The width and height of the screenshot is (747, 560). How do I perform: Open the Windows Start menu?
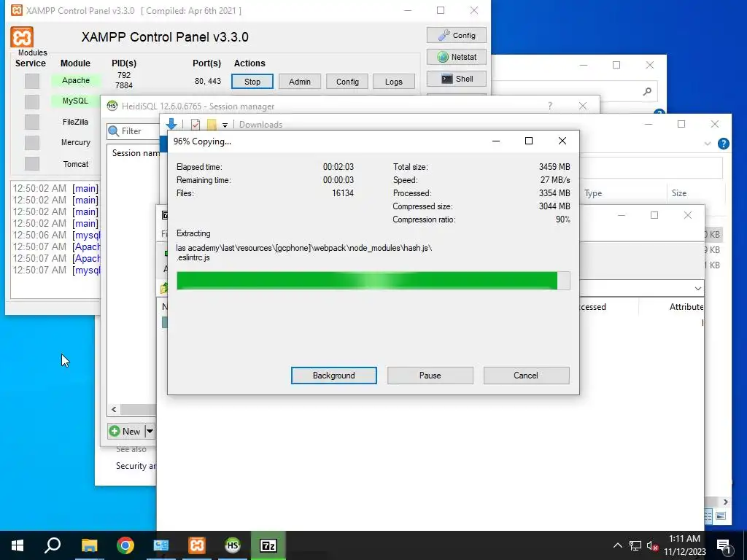tap(18, 545)
